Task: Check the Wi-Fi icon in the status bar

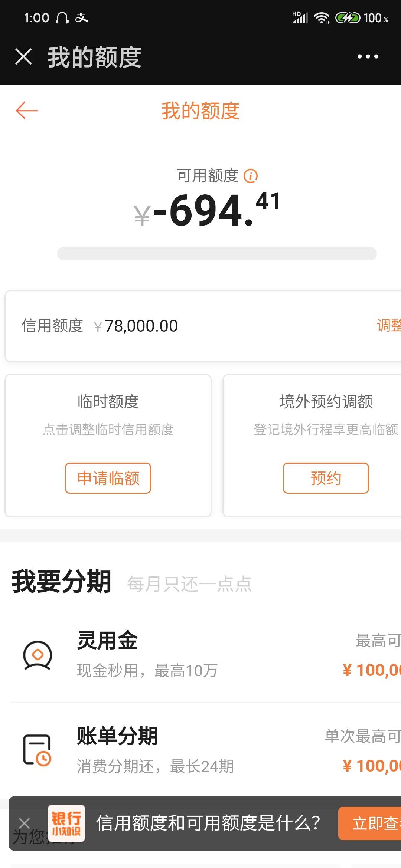Action: point(322,18)
